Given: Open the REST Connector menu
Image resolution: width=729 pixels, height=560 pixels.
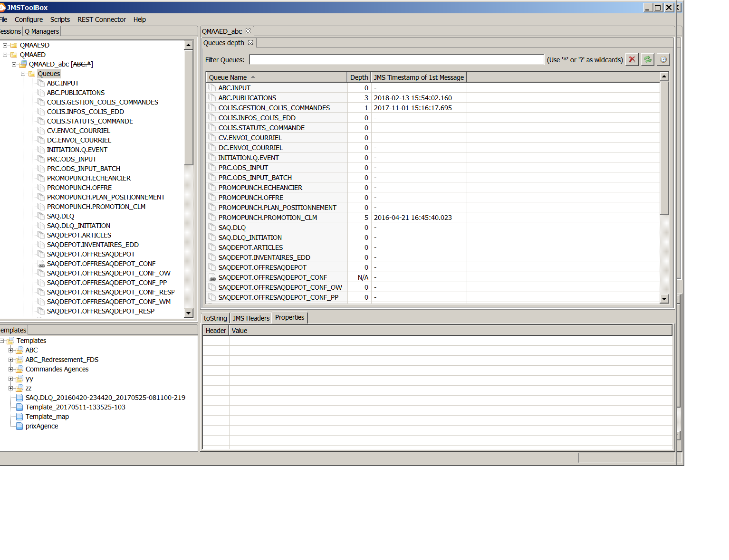Looking at the screenshot, I should tap(102, 19).
